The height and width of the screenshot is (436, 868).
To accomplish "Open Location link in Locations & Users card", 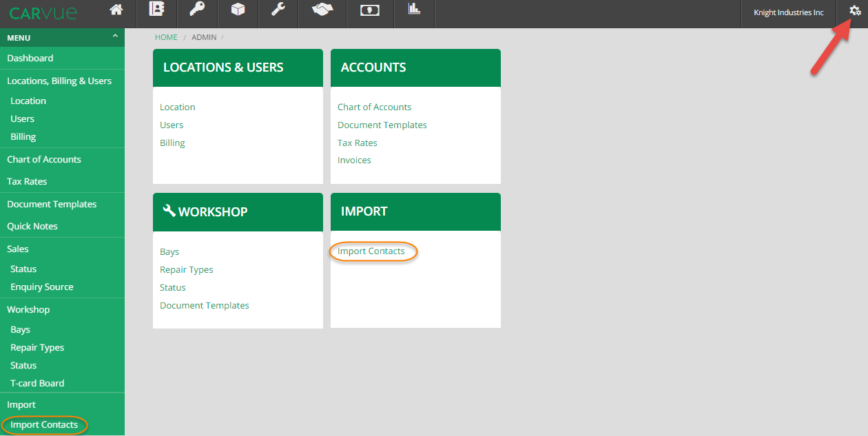I will tap(178, 107).
